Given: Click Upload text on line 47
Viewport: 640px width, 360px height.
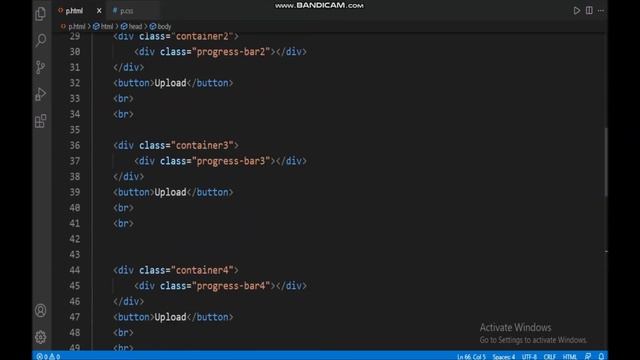Looking at the screenshot, I should (170, 317).
